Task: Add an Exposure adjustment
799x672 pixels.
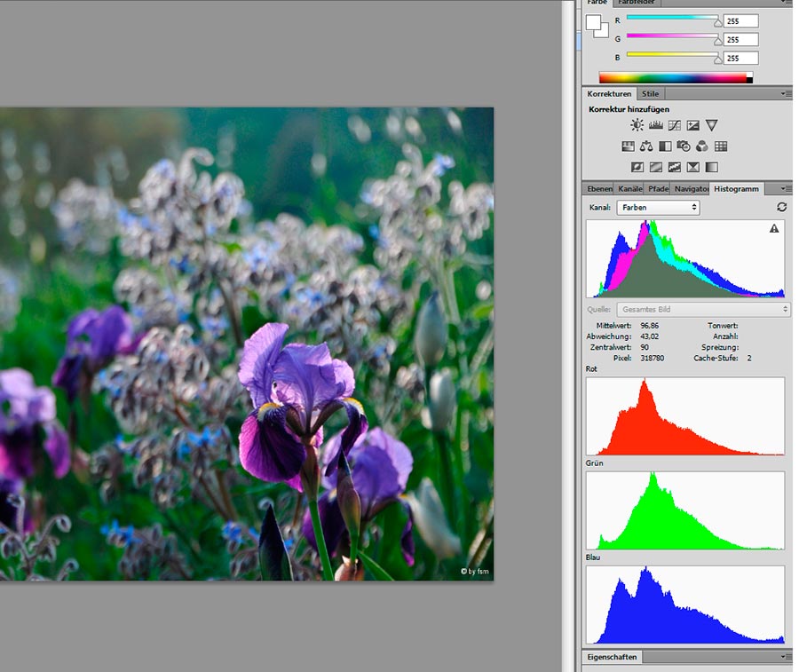Action: pos(693,126)
